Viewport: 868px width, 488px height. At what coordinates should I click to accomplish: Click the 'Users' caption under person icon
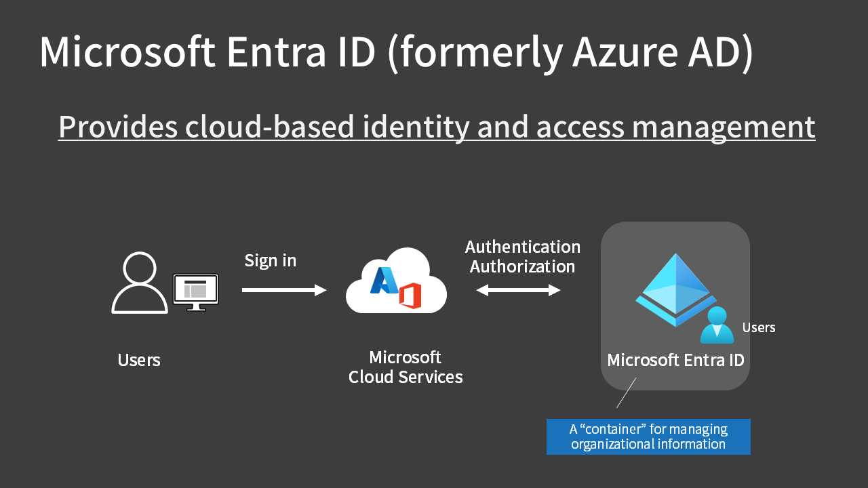pyautogui.click(x=139, y=360)
